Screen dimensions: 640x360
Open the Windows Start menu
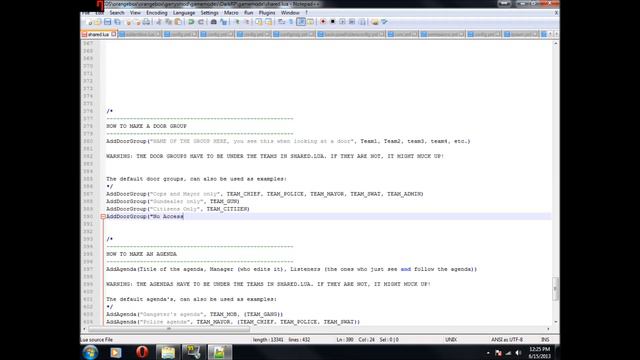click(90, 352)
